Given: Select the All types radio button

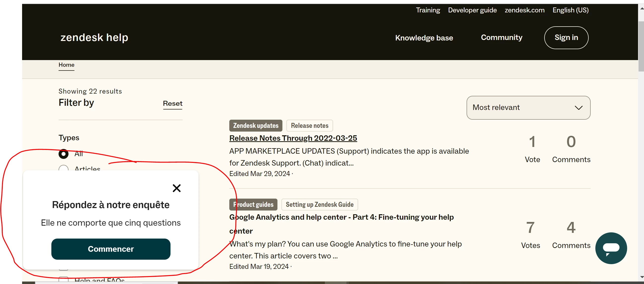Looking at the screenshot, I should [64, 154].
